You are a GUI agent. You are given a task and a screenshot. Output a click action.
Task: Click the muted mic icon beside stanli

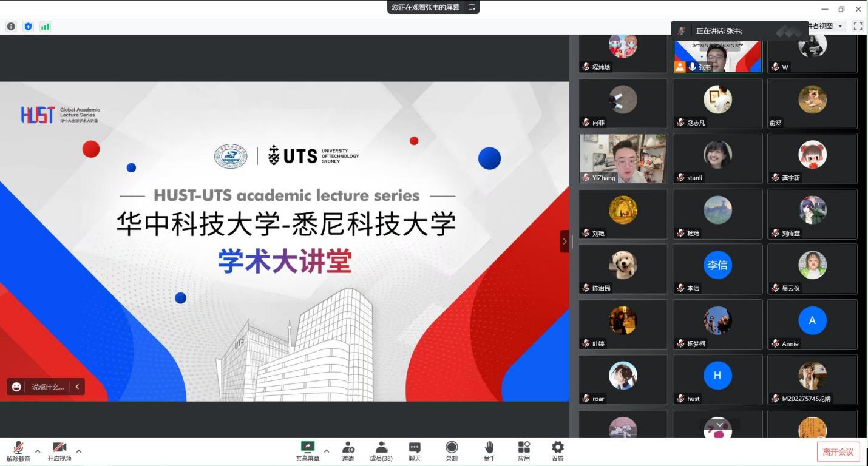(x=680, y=178)
